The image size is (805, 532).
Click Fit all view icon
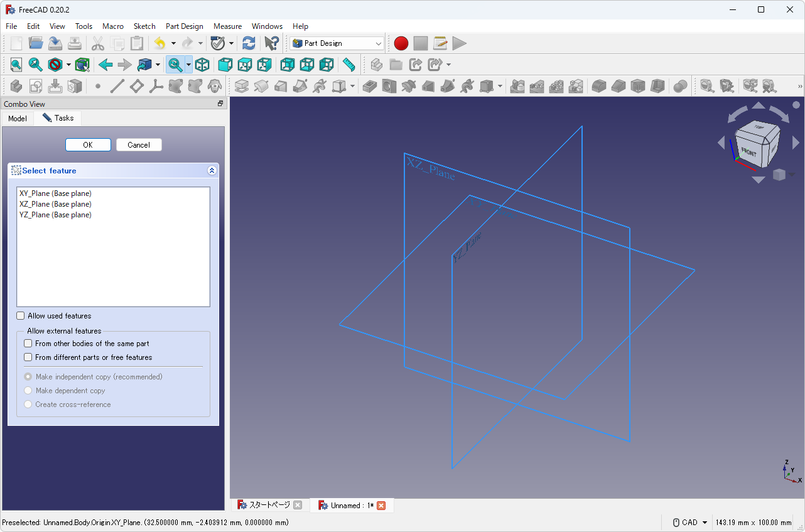(x=16, y=65)
